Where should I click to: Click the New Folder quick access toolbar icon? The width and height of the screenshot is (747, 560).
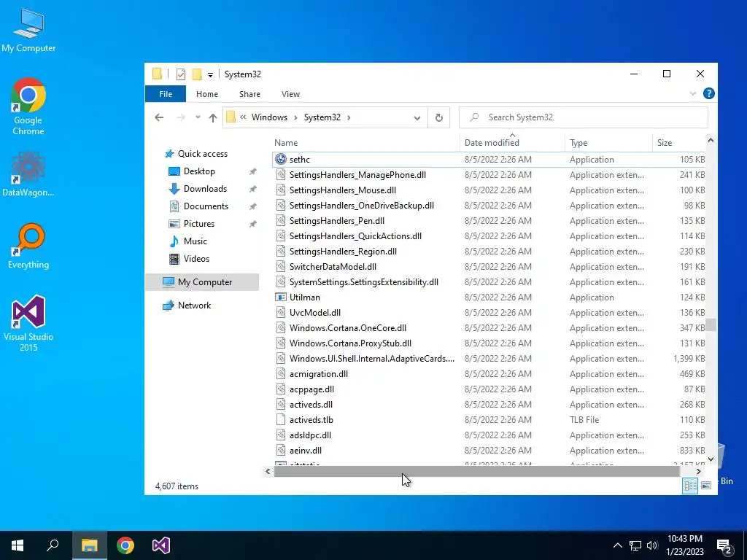click(x=197, y=74)
